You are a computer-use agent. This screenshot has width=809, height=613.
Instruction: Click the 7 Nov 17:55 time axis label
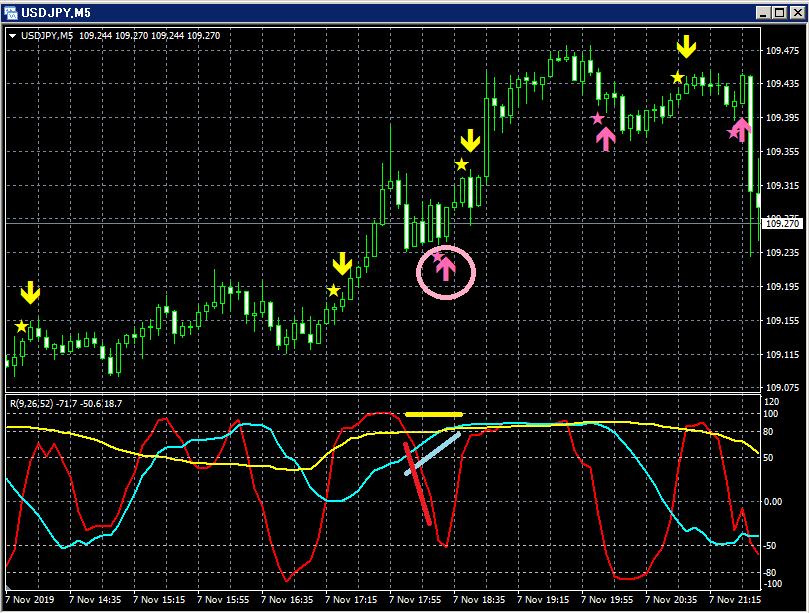[415, 600]
